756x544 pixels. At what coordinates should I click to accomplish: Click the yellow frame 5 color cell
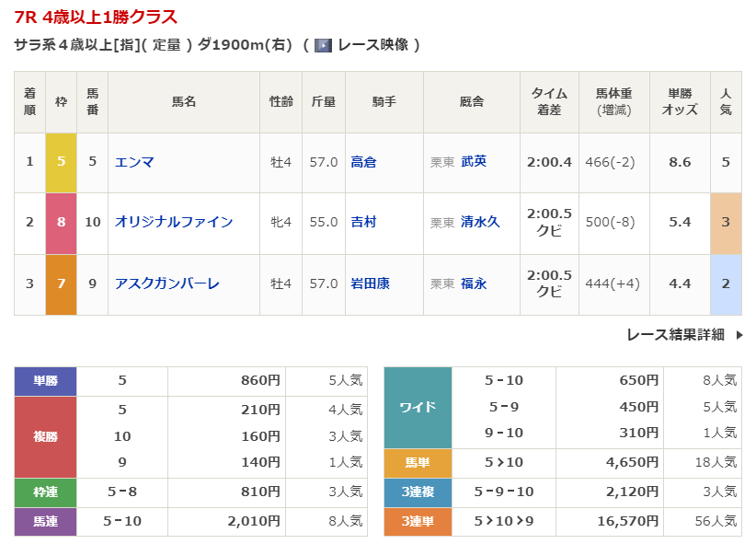click(x=62, y=162)
